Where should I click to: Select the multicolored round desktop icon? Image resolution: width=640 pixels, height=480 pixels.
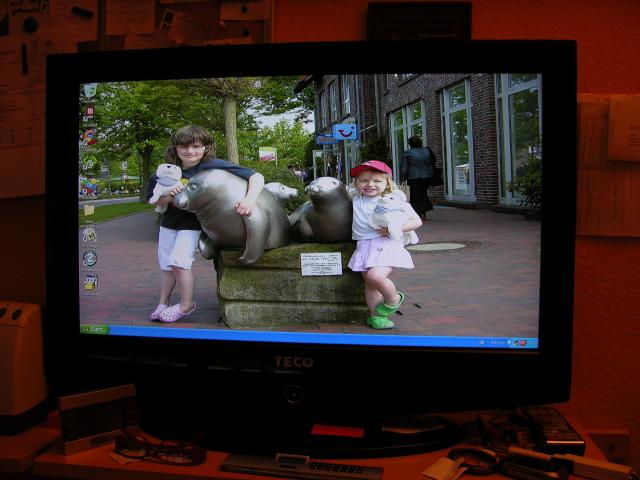[90, 137]
